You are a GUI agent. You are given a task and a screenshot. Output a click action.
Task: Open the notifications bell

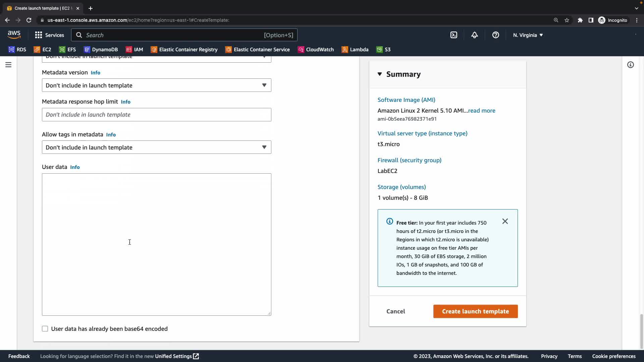click(474, 35)
